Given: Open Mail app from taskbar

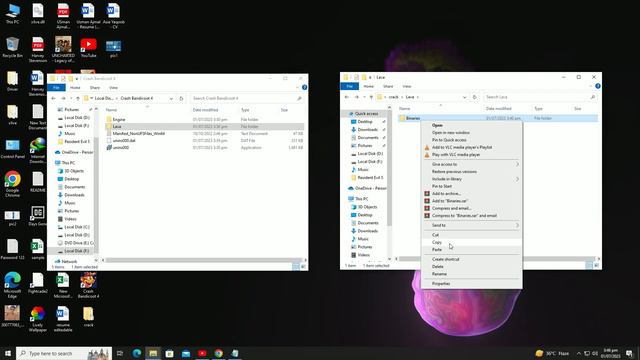Looking at the screenshot, I should tap(186, 353).
